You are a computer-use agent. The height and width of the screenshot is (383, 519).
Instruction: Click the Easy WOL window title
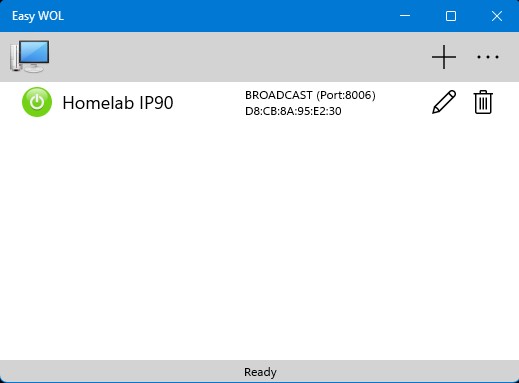point(38,16)
